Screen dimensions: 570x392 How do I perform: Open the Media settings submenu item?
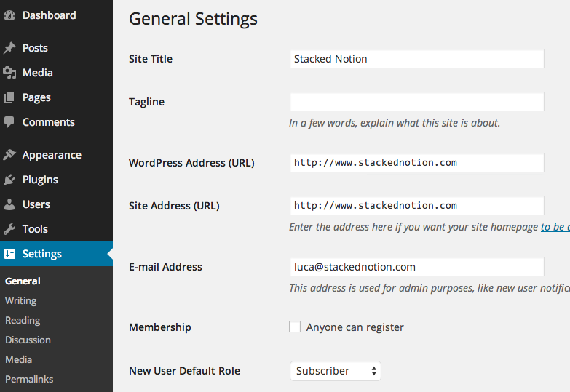[18, 360]
